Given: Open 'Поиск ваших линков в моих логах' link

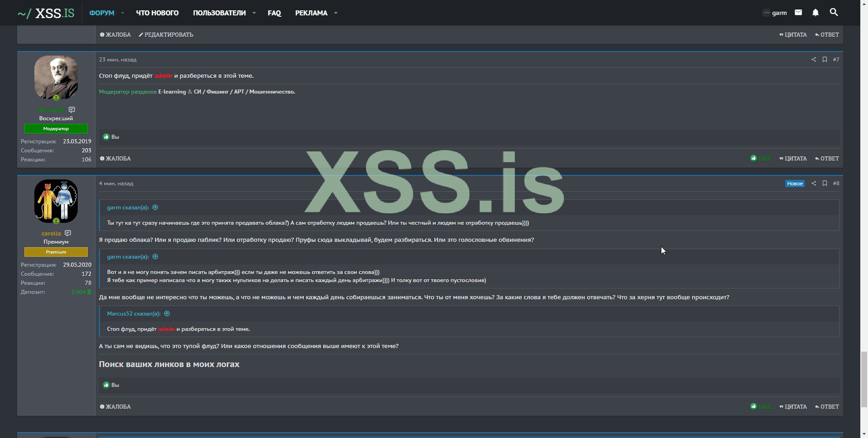Looking at the screenshot, I should (x=169, y=364).
